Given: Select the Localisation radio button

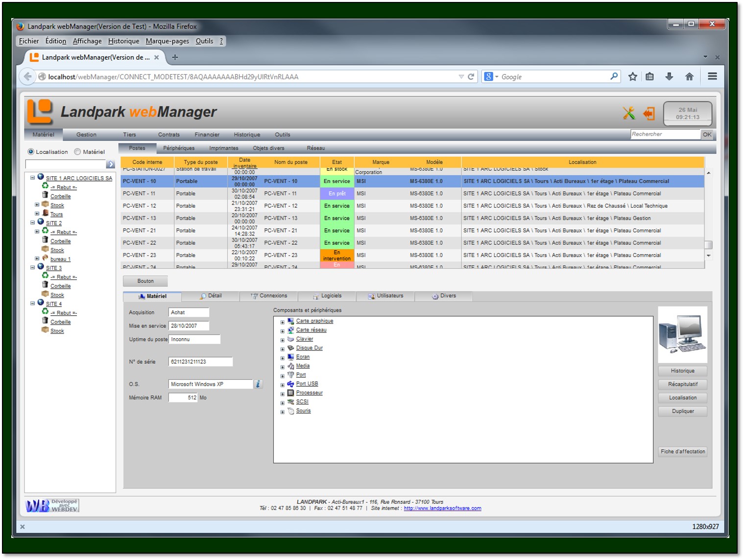Looking at the screenshot, I should point(31,152).
